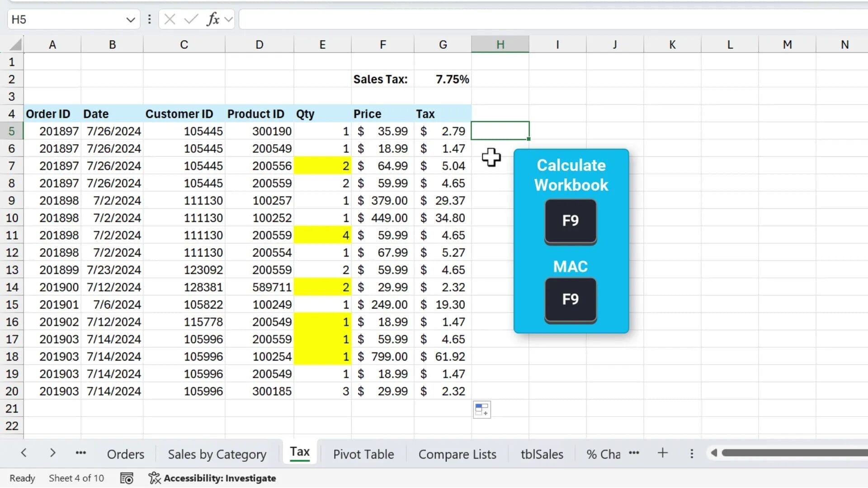Click the macro recording icon in status bar
The width and height of the screenshot is (868, 488).
click(127, 478)
